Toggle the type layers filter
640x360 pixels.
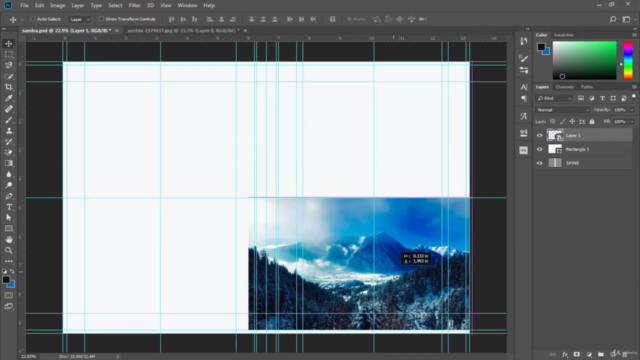tap(602, 98)
